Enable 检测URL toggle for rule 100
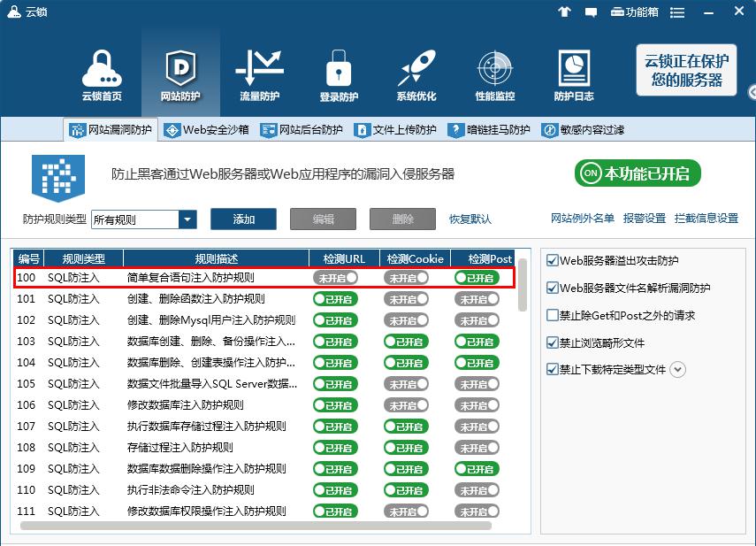Viewport: 756px width, 546px height. click(335, 278)
